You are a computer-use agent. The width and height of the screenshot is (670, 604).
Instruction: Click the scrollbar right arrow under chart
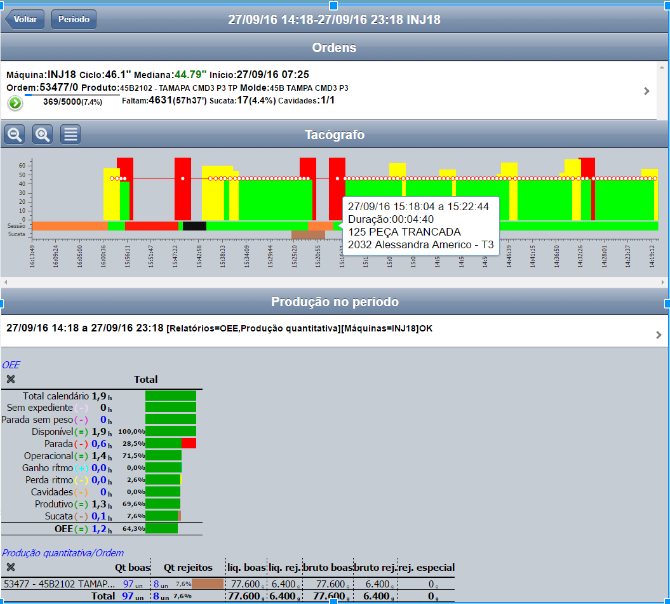[x=663, y=282]
